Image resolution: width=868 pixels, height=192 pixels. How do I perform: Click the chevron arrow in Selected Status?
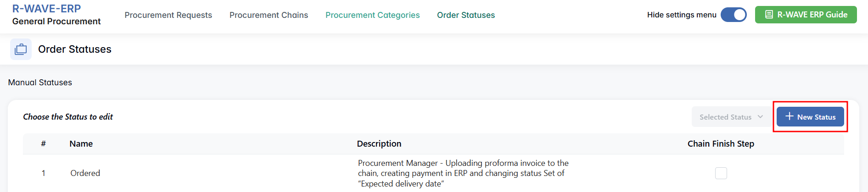click(x=760, y=117)
